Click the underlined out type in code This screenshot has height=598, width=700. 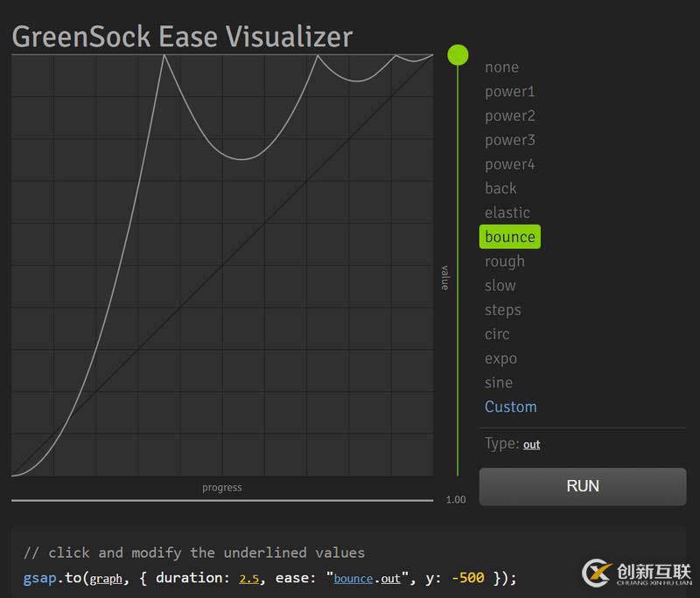[x=390, y=579]
